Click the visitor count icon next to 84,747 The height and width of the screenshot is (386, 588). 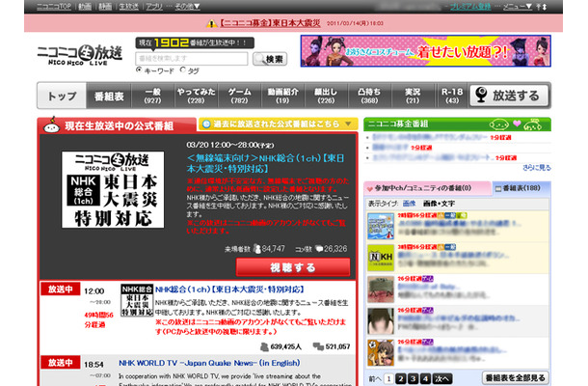point(257,249)
